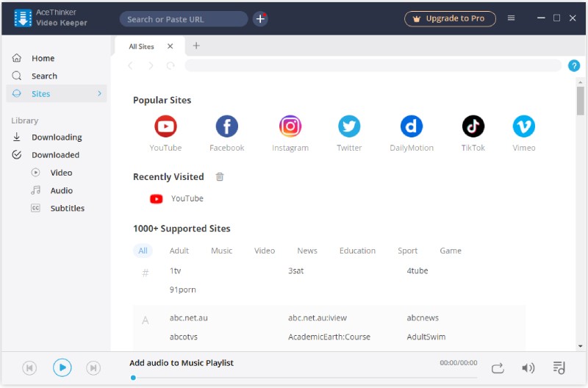
Task: Open the Instagram site icon
Action: pyautogui.click(x=290, y=126)
